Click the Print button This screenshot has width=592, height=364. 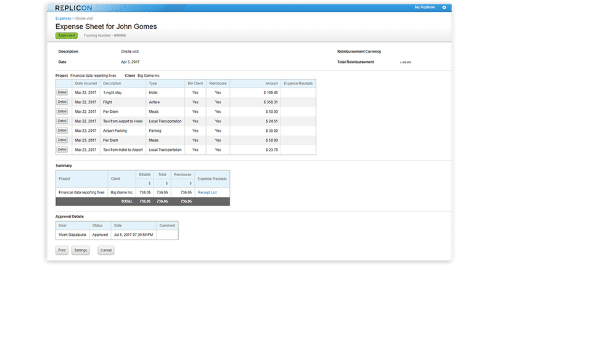[x=62, y=250]
